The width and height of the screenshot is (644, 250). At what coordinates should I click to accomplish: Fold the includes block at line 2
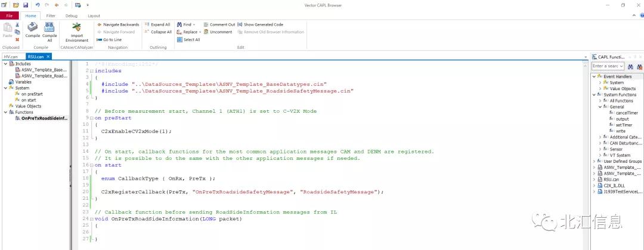(x=92, y=71)
